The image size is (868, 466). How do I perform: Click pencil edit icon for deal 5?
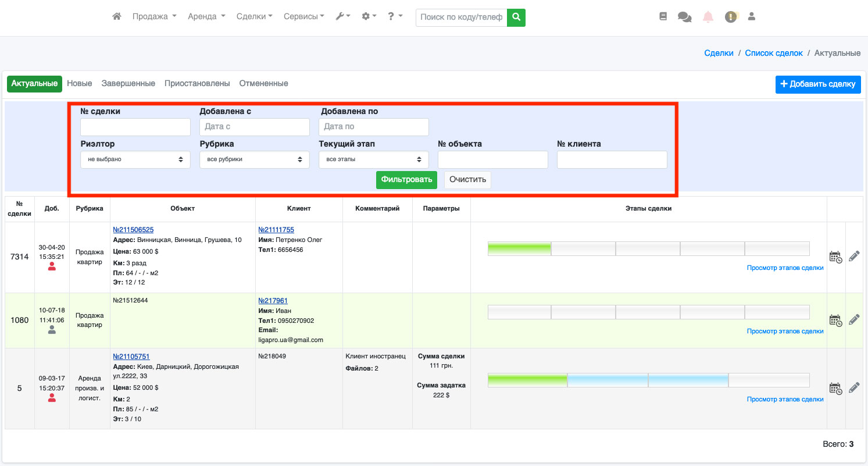pos(854,387)
